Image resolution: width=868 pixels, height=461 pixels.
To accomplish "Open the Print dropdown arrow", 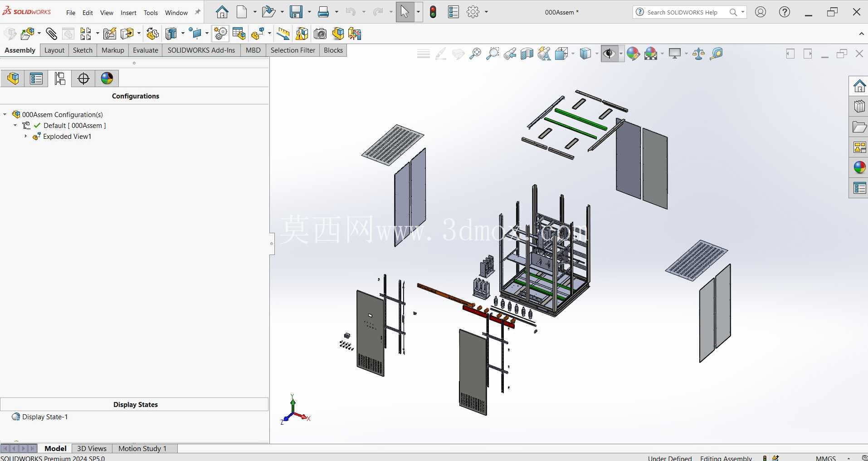I will pos(336,12).
